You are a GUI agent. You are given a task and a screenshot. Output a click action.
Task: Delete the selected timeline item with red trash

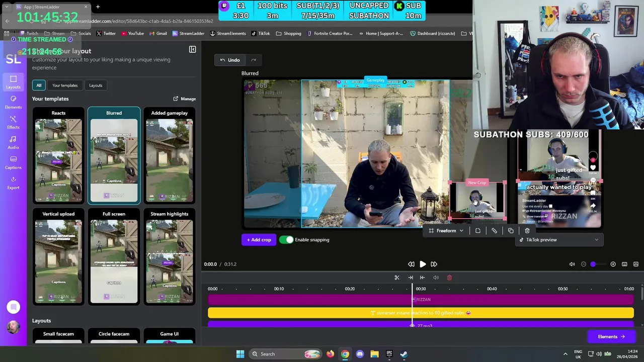(x=449, y=278)
